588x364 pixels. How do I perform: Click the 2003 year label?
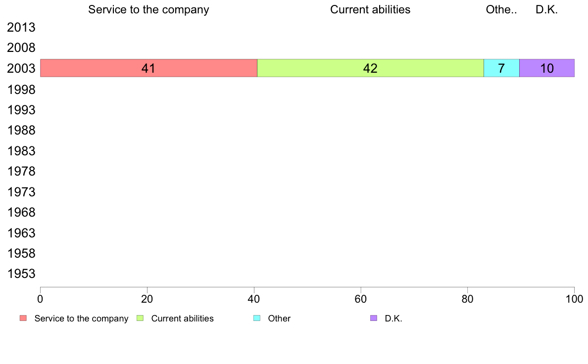[21, 69]
